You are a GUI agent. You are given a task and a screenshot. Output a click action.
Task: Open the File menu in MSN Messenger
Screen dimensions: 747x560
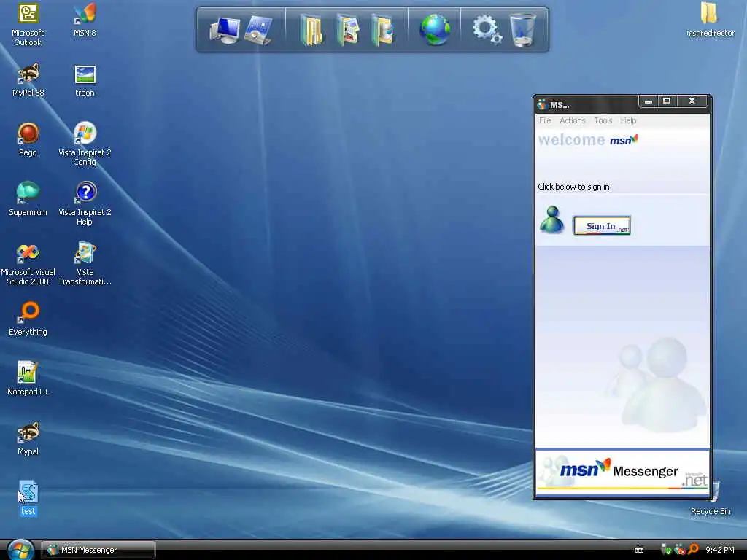click(x=545, y=120)
